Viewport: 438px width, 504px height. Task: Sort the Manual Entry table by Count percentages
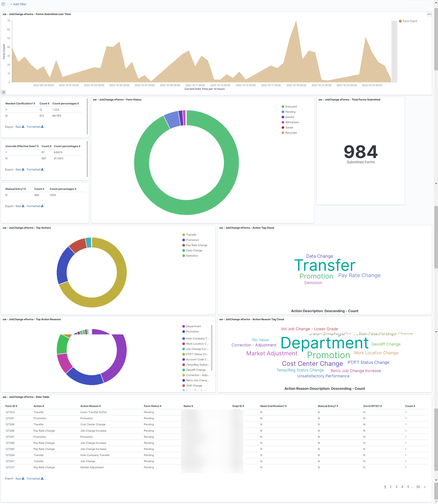coord(63,189)
